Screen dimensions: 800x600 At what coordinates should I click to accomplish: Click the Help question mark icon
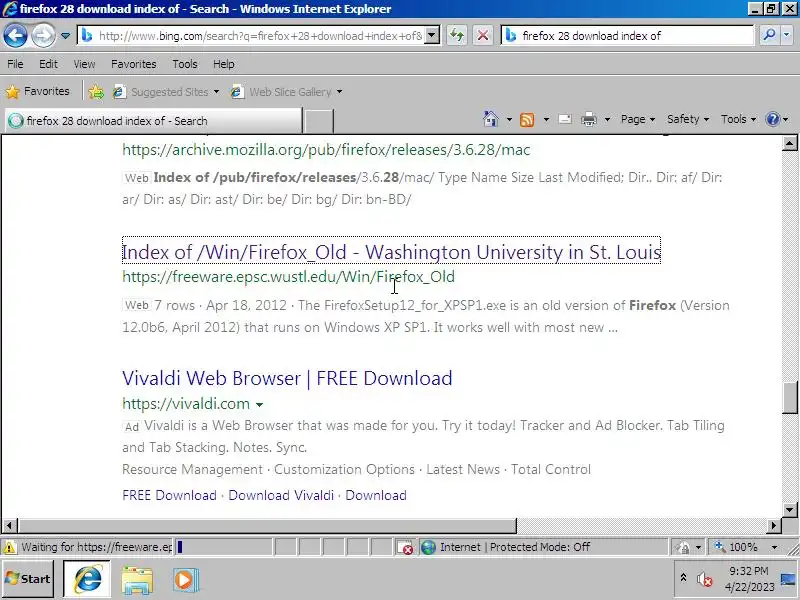point(773,119)
